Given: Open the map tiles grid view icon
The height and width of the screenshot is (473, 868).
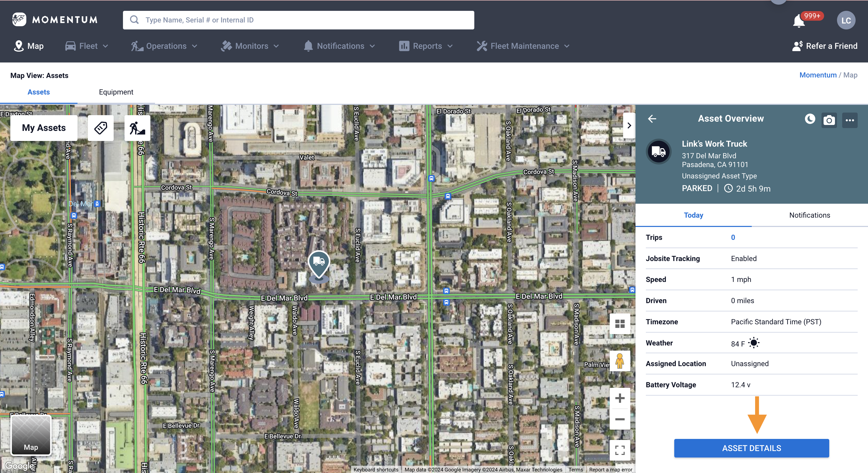Looking at the screenshot, I should 620,324.
